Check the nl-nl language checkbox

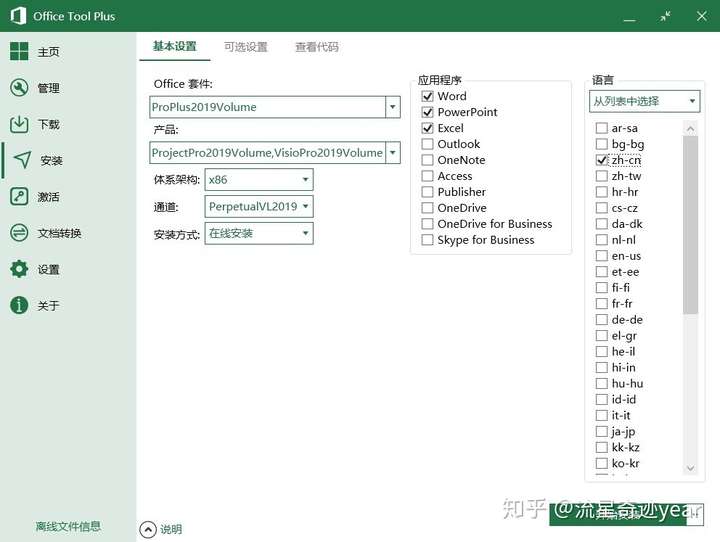coord(602,240)
